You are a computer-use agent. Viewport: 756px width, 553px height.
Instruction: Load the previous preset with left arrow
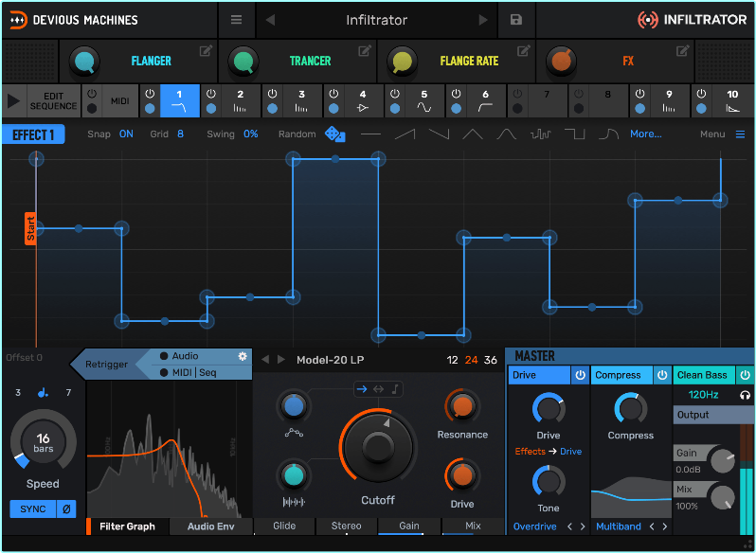[271, 20]
